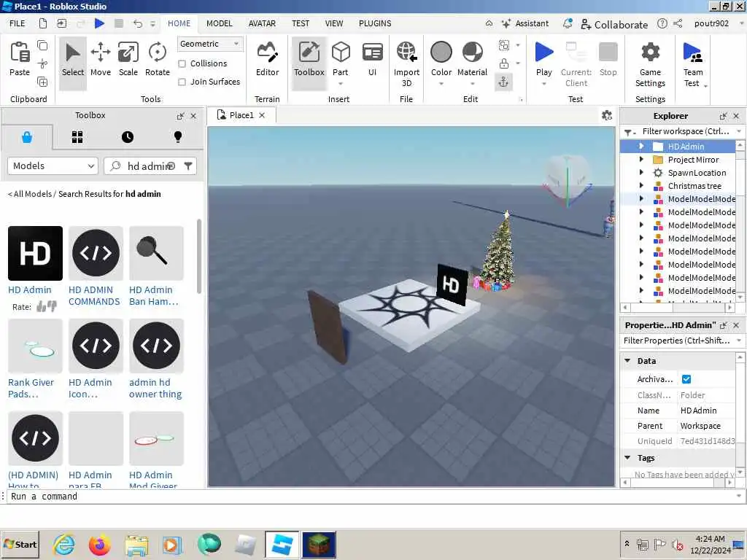Activate the Scale tool

128,59
